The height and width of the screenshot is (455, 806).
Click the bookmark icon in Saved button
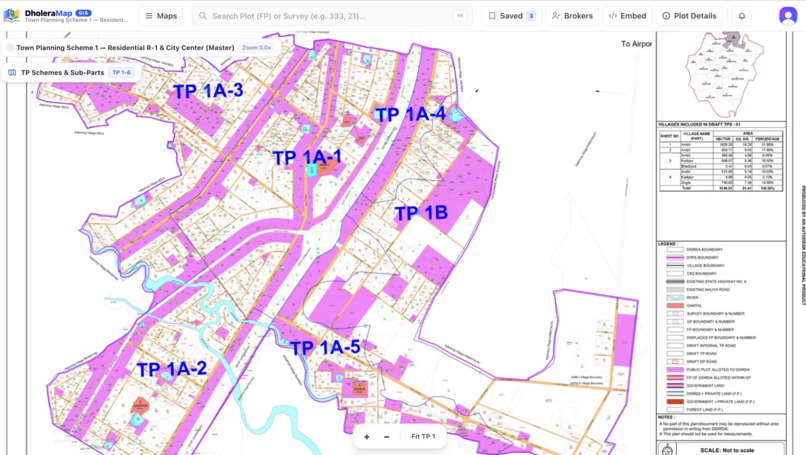pos(492,16)
